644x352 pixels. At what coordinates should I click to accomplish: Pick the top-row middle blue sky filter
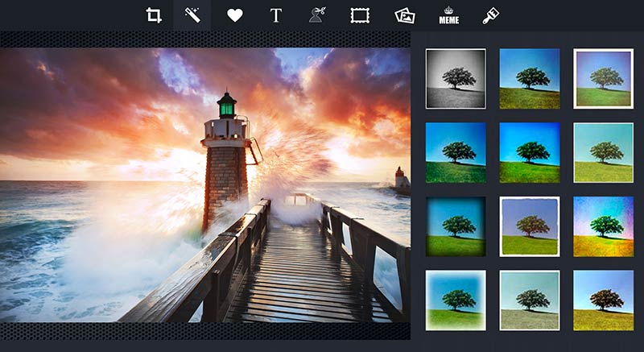(x=530, y=78)
